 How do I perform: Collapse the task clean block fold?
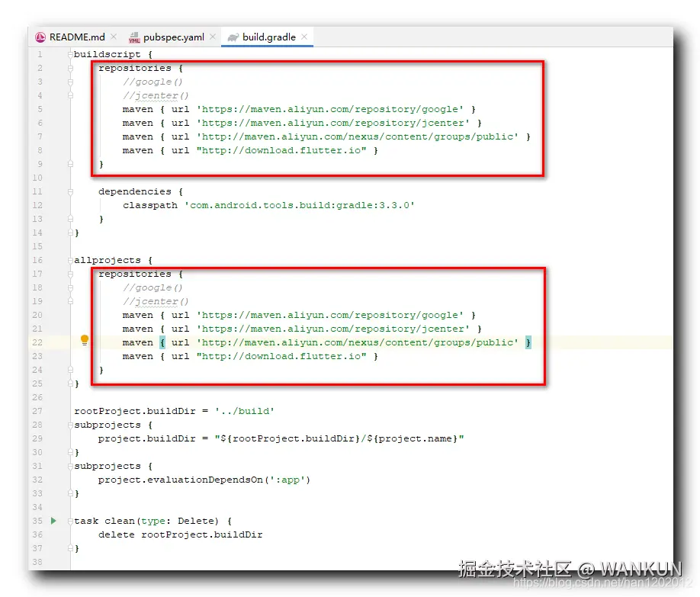tap(71, 521)
